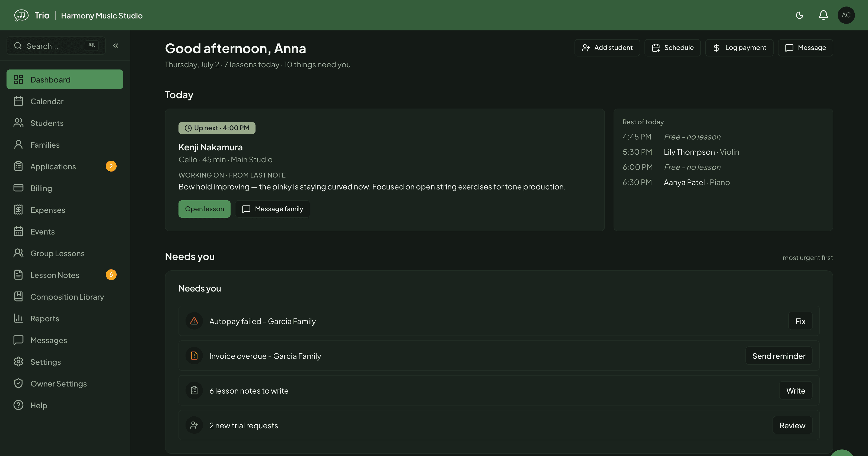The width and height of the screenshot is (868, 456).
Task: Click Add student button
Action: [607, 47]
